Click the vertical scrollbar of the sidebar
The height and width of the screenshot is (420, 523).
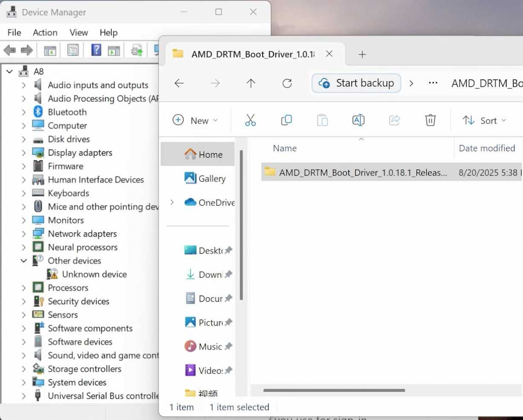pos(241,225)
